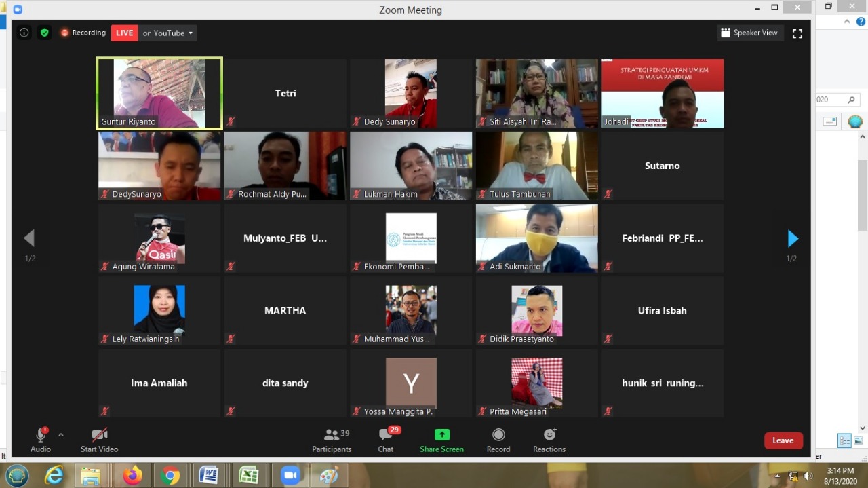
Task: Select Siti Aisyah Tri Ra... video tile
Action: 537,93
